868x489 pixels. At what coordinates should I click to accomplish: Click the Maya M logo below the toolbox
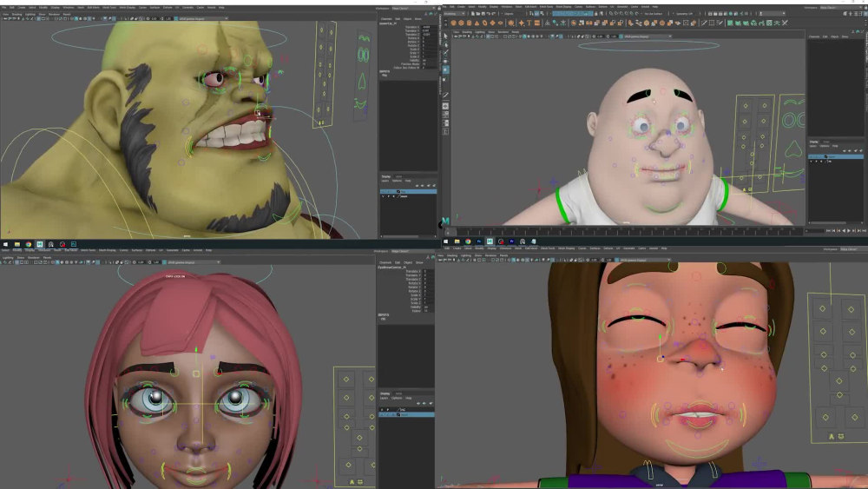(x=445, y=221)
